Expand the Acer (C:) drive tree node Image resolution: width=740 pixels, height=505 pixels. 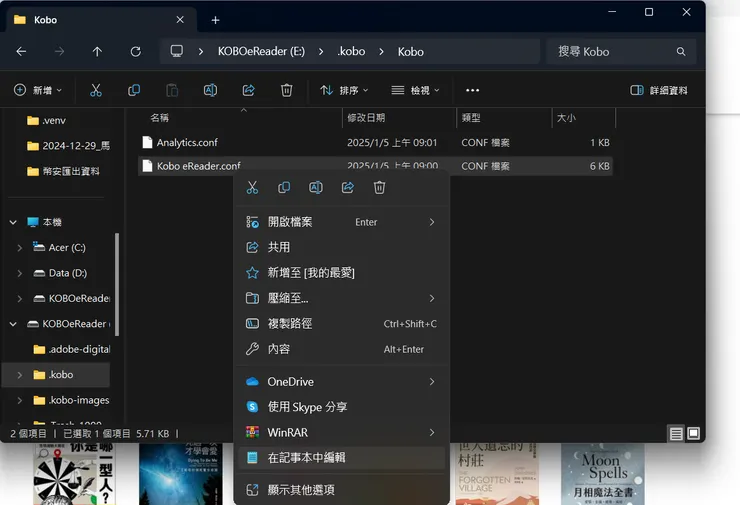20,247
